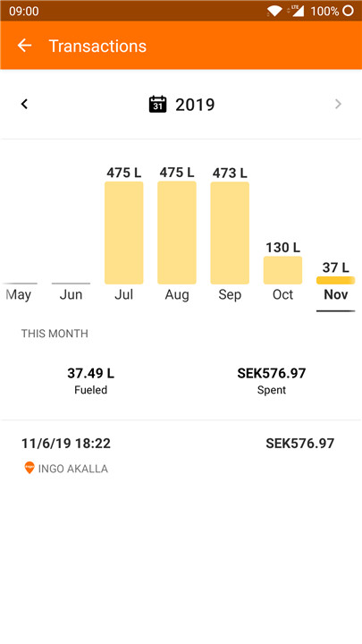
Task: Check the Wi-Fi status icon
Action: point(274,11)
